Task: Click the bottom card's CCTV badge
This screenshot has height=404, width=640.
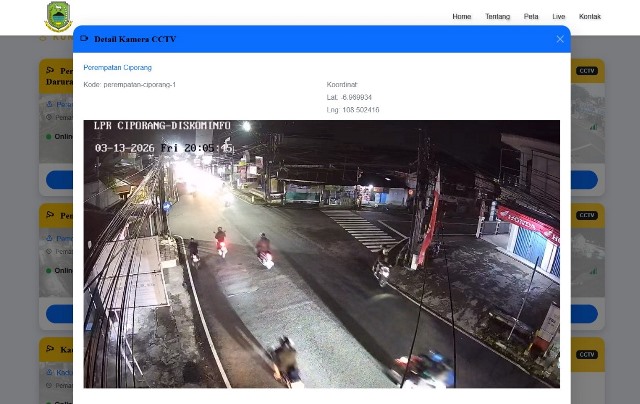Action: tap(587, 354)
